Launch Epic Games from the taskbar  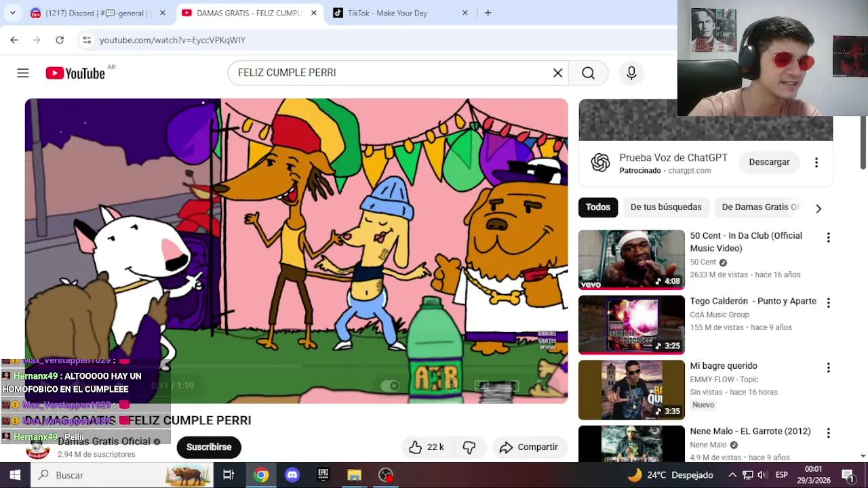click(x=323, y=475)
